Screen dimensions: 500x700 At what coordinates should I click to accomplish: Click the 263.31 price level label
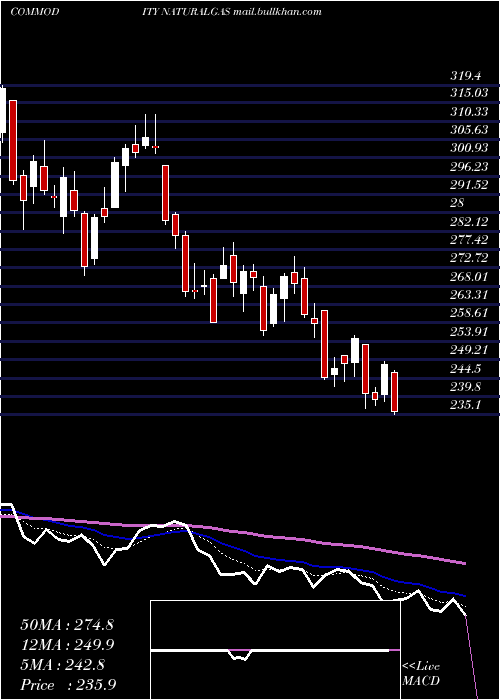coord(469,295)
